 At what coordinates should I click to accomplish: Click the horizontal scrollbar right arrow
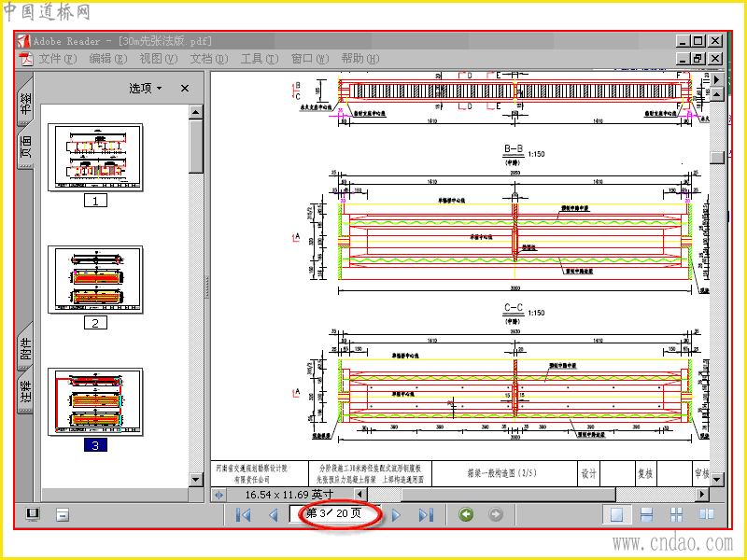click(701, 495)
